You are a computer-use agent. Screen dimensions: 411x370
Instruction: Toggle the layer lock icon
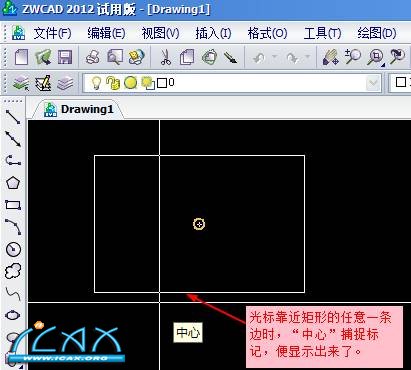pyautogui.click(x=113, y=83)
